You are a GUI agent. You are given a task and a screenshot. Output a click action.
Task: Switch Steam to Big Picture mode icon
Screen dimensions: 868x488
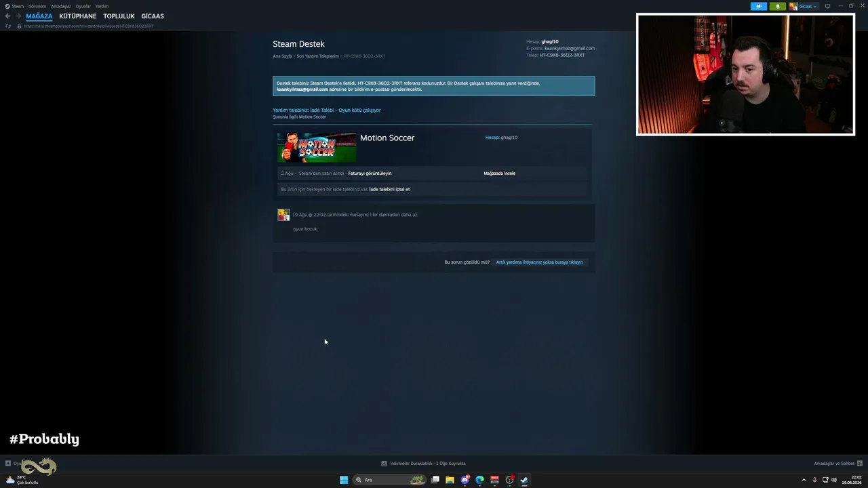(827, 6)
